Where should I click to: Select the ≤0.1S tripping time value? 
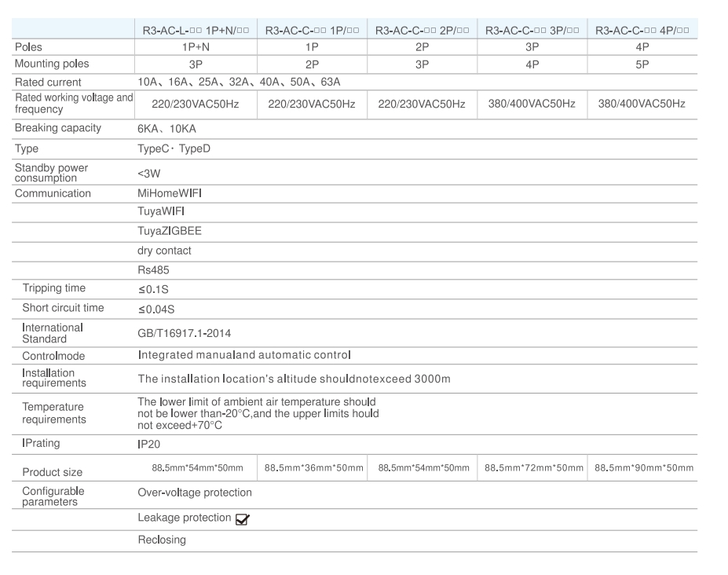pyautogui.click(x=153, y=290)
